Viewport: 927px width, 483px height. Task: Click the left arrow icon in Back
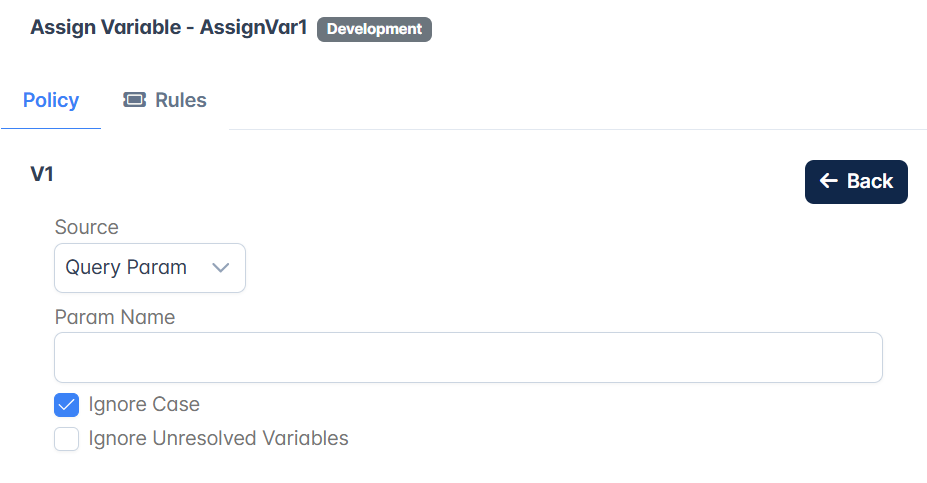829,181
